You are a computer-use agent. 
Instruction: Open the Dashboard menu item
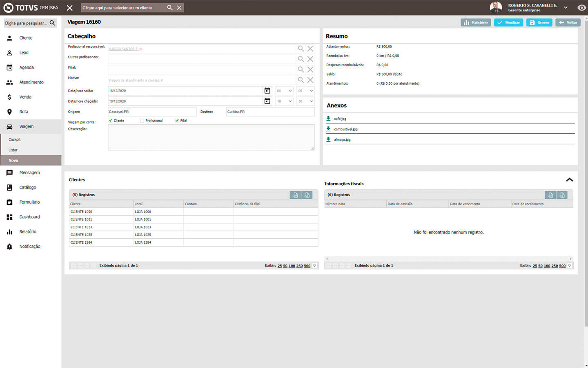coord(29,217)
